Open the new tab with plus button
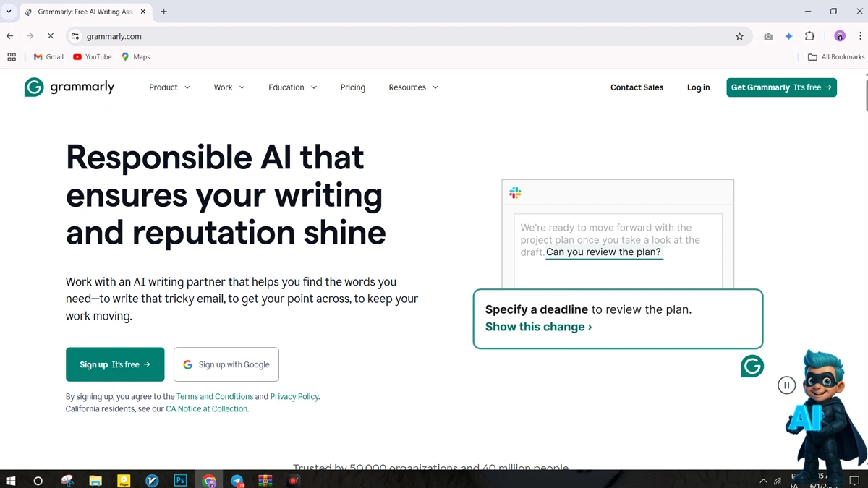Viewport: 868px width, 488px height. tap(163, 12)
